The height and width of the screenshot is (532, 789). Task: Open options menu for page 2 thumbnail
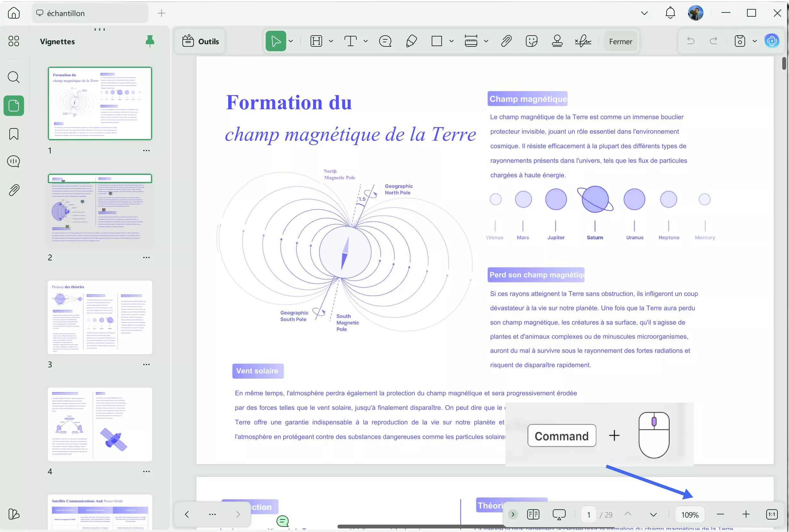(146, 257)
